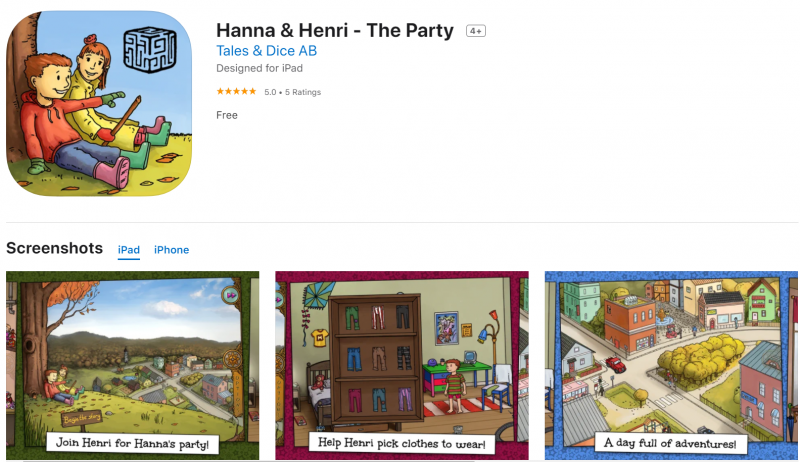
Task: Open the 'Help Henri pick clothes' screenshot
Action: [402, 365]
